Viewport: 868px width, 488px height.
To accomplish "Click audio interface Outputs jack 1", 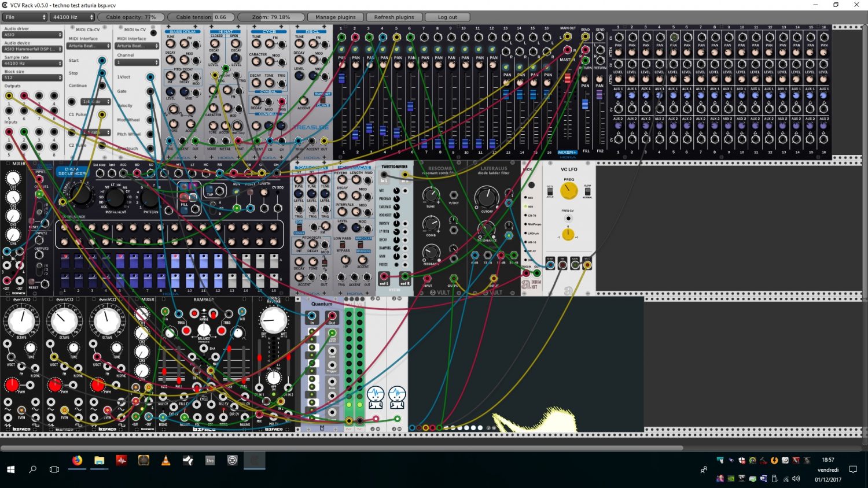I will coord(9,95).
